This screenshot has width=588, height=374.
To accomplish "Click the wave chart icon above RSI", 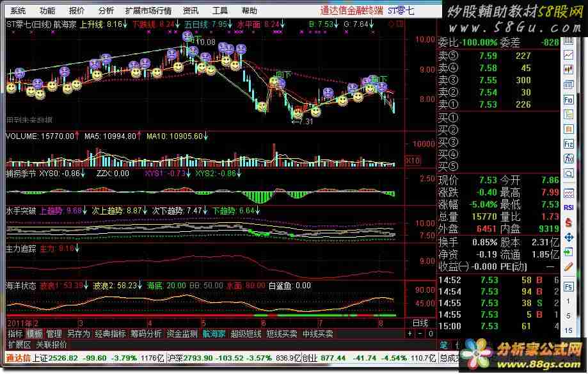I will click(x=569, y=193).
